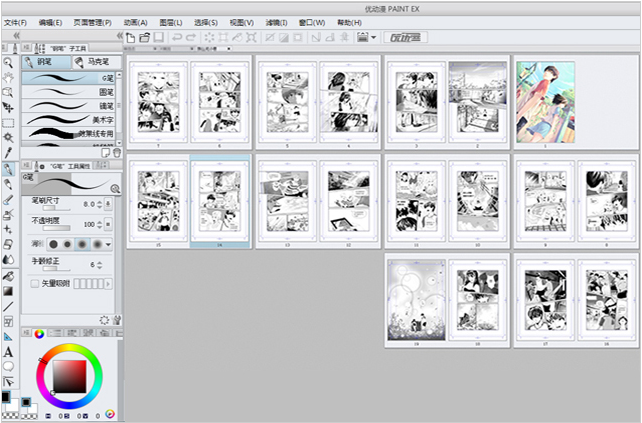The image size is (642, 423).
Task: Open sub tool detail wrench icon
Action: (x=117, y=320)
